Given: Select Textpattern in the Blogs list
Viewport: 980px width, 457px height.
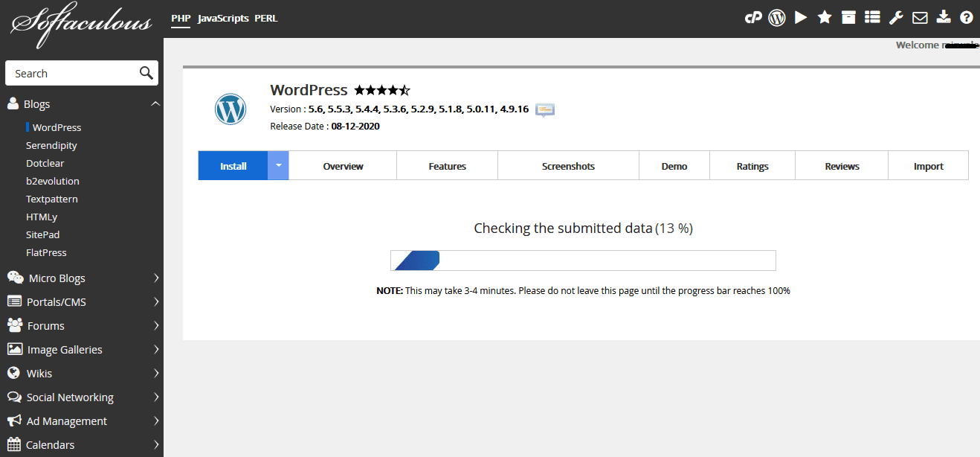Looking at the screenshot, I should (52, 199).
